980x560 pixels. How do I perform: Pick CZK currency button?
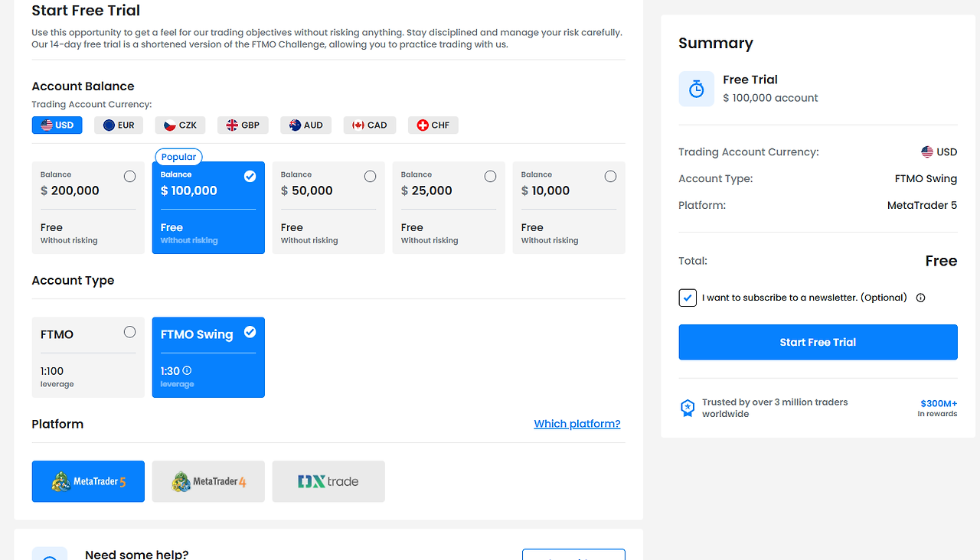point(181,125)
